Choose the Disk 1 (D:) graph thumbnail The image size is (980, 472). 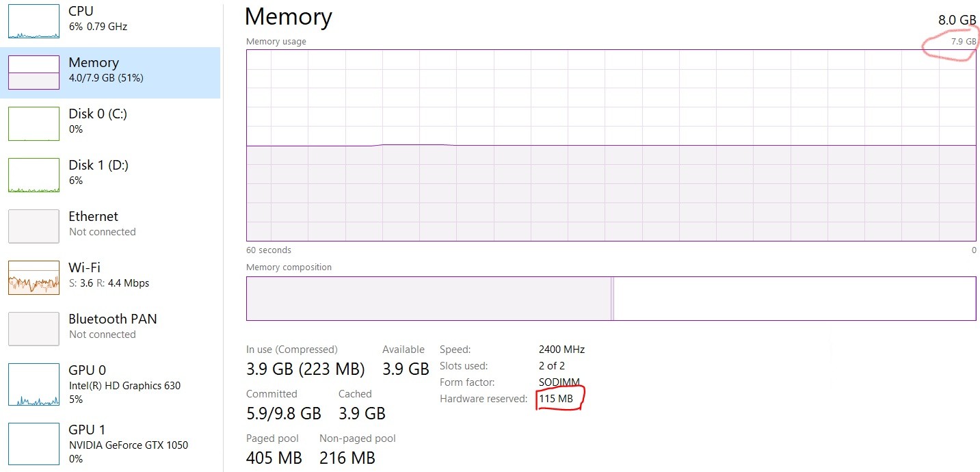point(34,175)
